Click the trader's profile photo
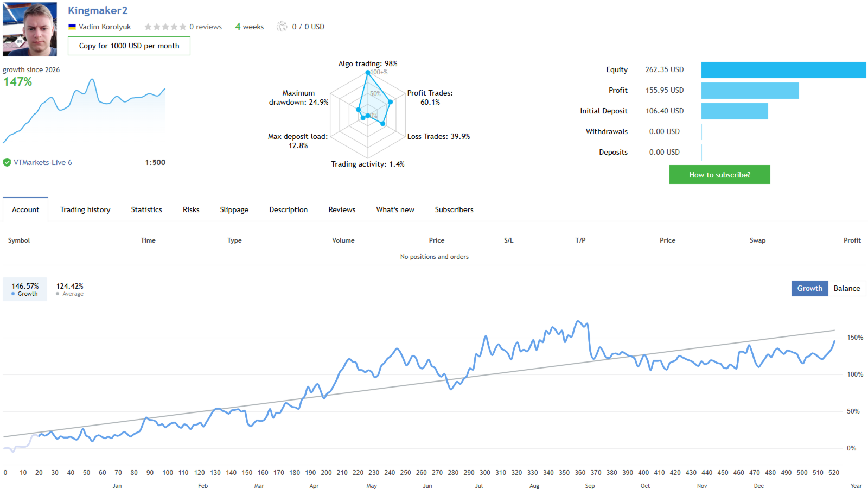 [30, 29]
